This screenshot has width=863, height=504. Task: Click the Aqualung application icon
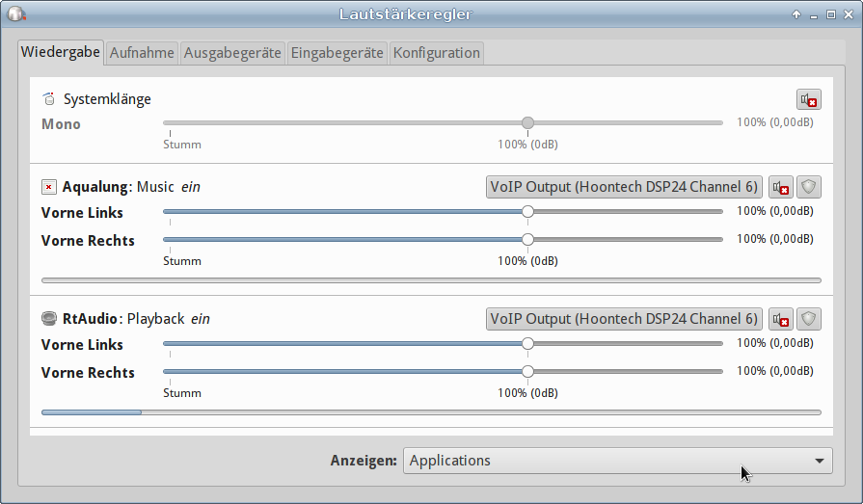pos(49,187)
